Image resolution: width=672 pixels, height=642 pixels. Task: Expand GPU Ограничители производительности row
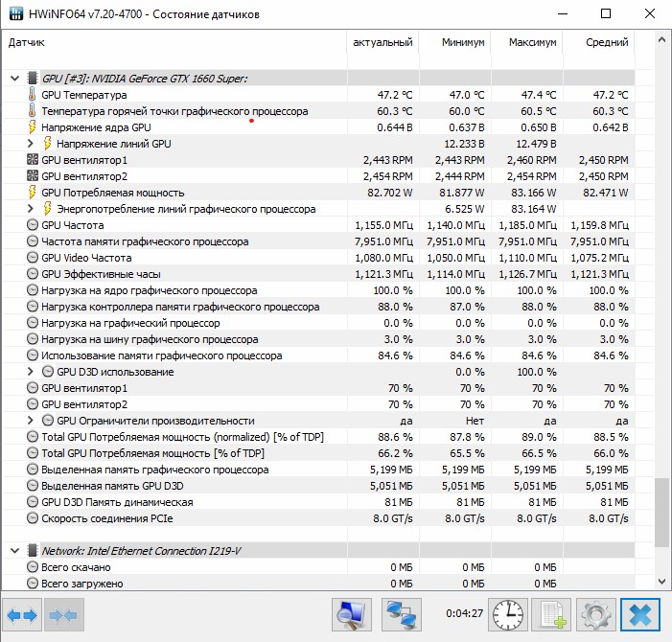[x=31, y=420]
